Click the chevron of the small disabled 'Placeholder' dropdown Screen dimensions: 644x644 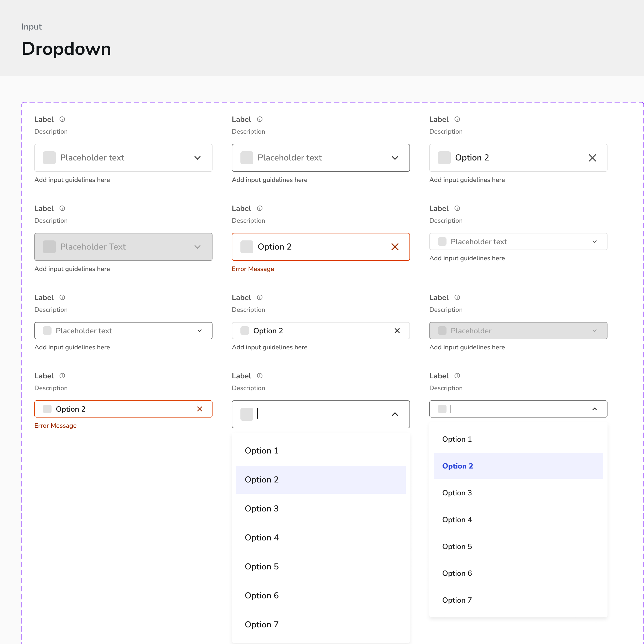(595, 331)
